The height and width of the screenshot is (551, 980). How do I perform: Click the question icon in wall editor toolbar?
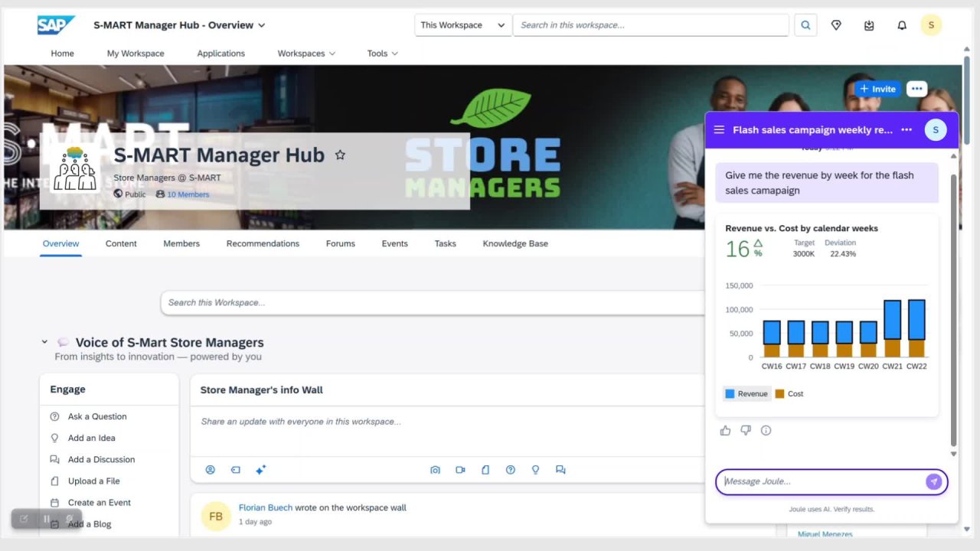point(511,470)
